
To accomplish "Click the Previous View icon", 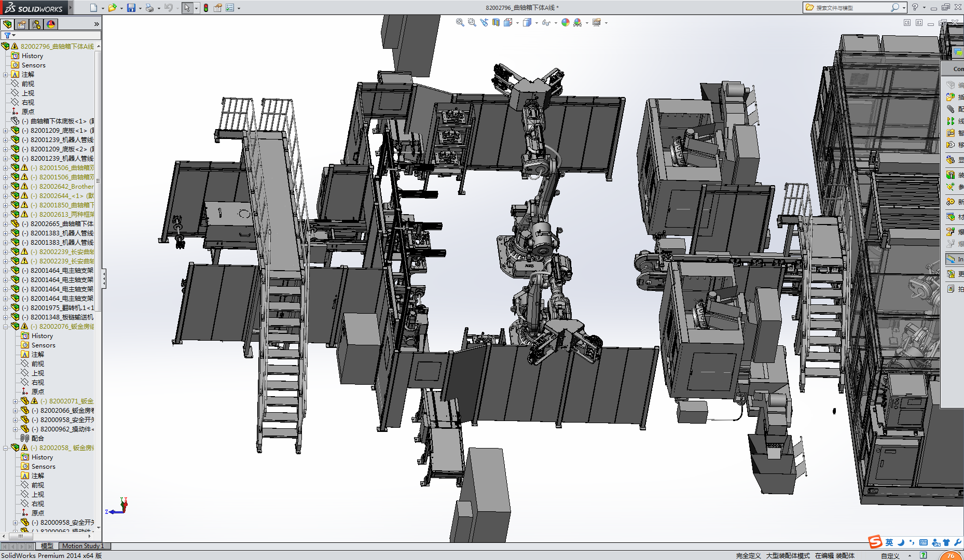I will click(x=484, y=22).
